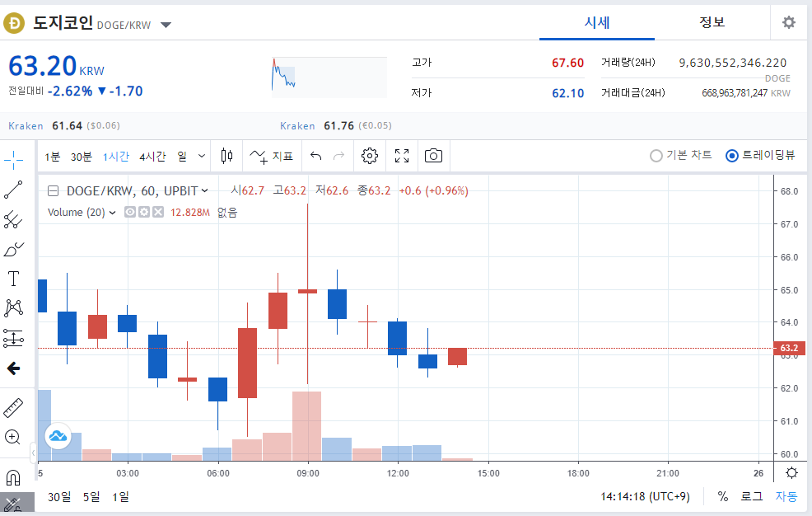The image size is (812, 516).
Task: Select the ruler measure tool
Action: click(x=13, y=408)
